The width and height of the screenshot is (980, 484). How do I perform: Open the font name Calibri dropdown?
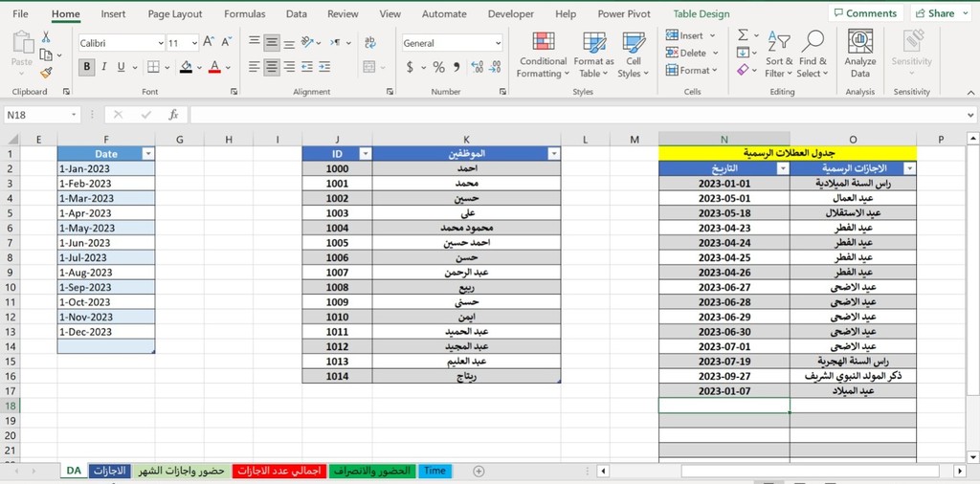pos(161,43)
